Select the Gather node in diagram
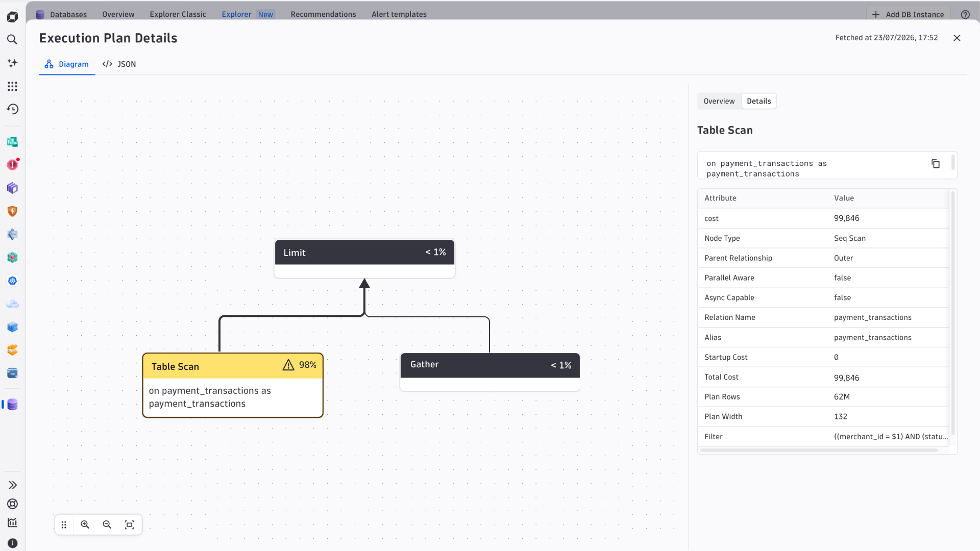This screenshot has height=551, width=980. 490,372
